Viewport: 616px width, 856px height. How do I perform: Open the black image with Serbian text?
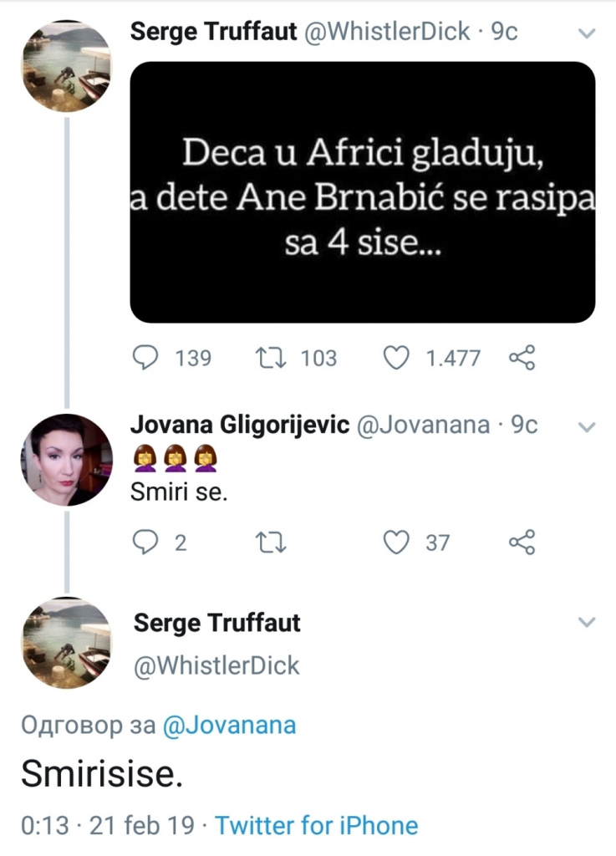click(x=362, y=192)
